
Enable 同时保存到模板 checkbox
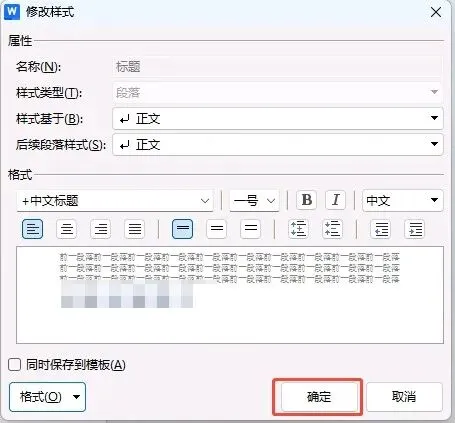tap(14, 365)
